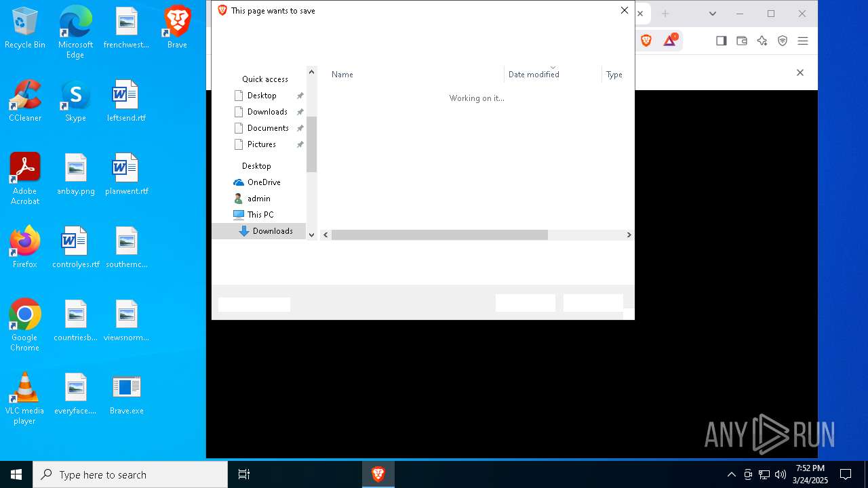868x488 pixels.
Task: Select the Desktop root tree node
Action: [256, 166]
